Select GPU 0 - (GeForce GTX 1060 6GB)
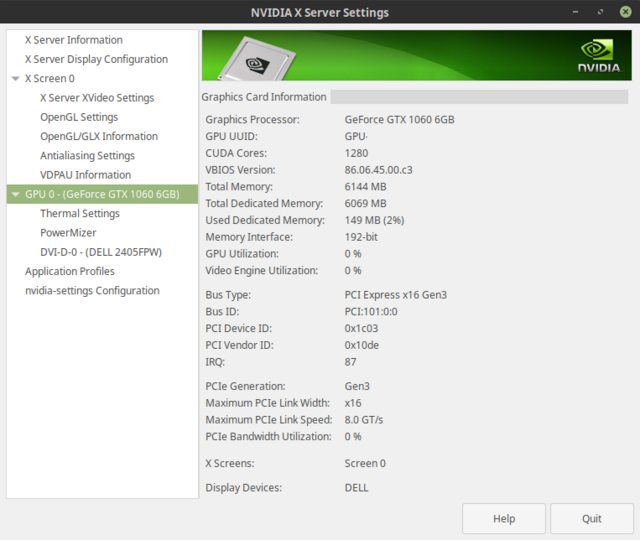The width and height of the screenshot is (640, 540). [102, 194]
